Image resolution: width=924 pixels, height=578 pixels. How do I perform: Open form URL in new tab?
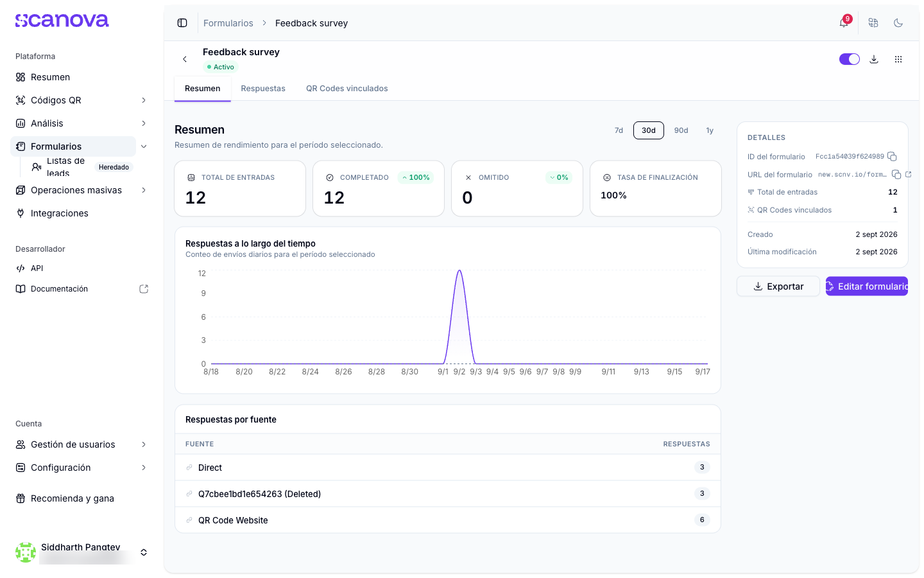pyautogui.click(x=908, y=175)
